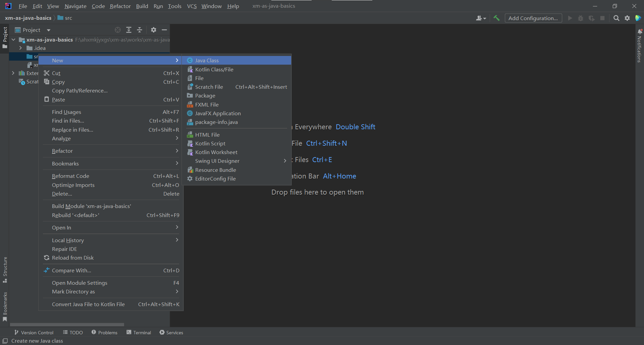Create a new Scratch File
644x345 pixels.
point(236,87)
